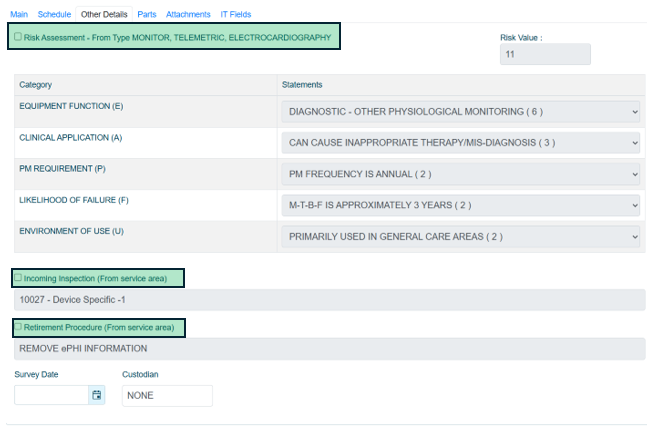Expand the Environment of Use dropdown
The width and height of the screenshot is (647, 426).
point(460,237)
